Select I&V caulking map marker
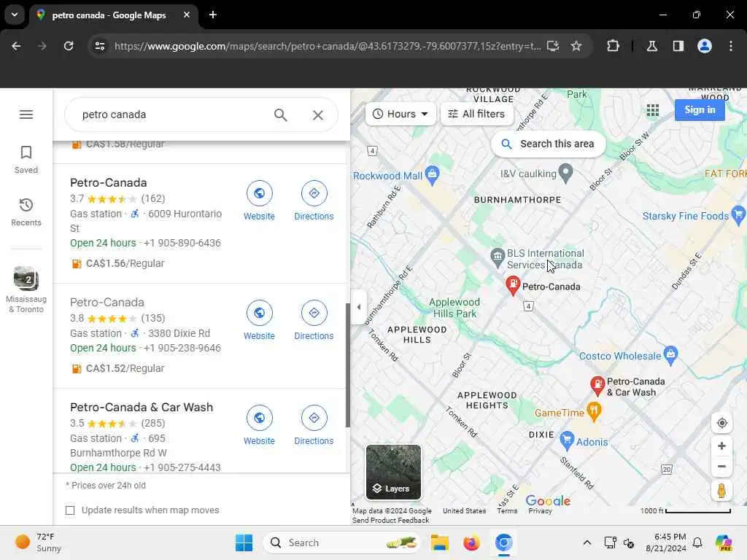 pyautogui.click(x=565, y=174)
